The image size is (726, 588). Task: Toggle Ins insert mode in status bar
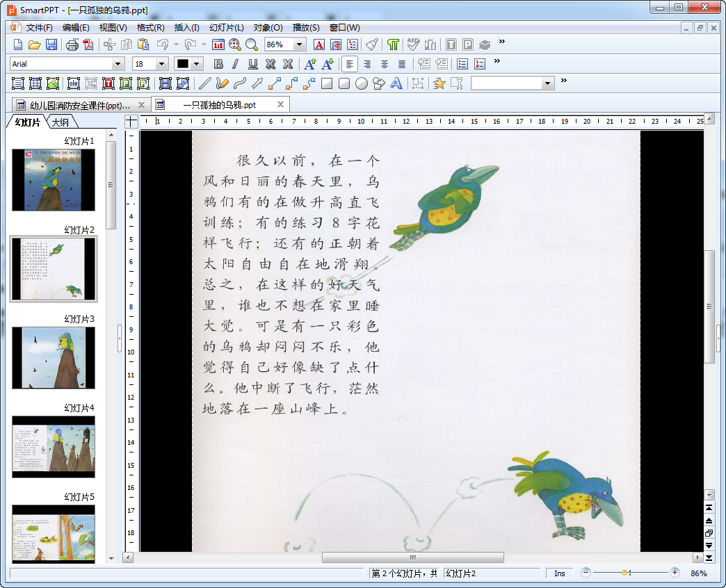[x=559, y=573]
